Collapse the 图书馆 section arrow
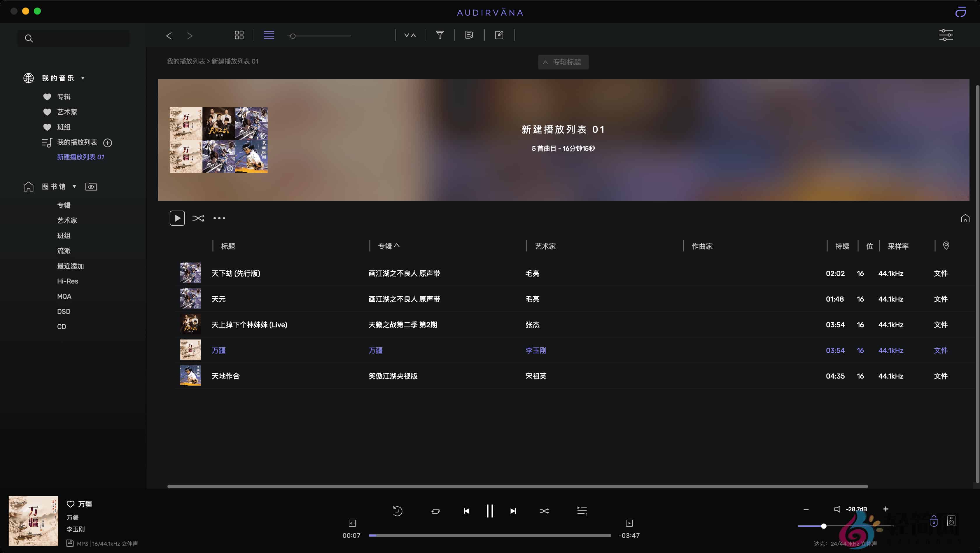Viewport: 980px width, 553px height. [75, 187]
